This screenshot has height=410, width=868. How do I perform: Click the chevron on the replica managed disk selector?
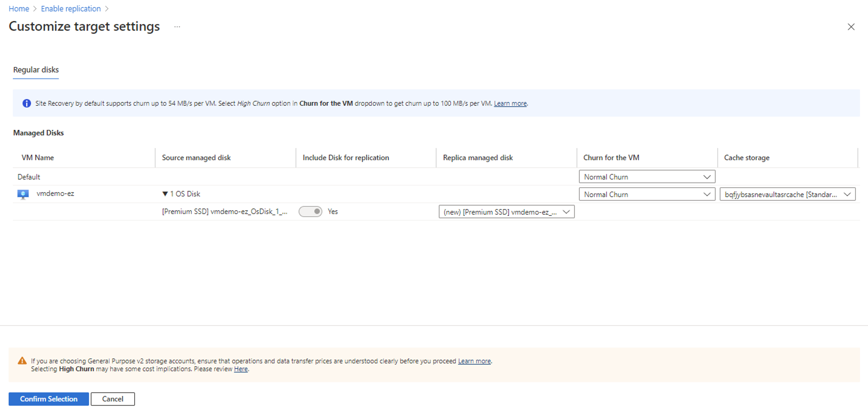[x=566, y=212]
